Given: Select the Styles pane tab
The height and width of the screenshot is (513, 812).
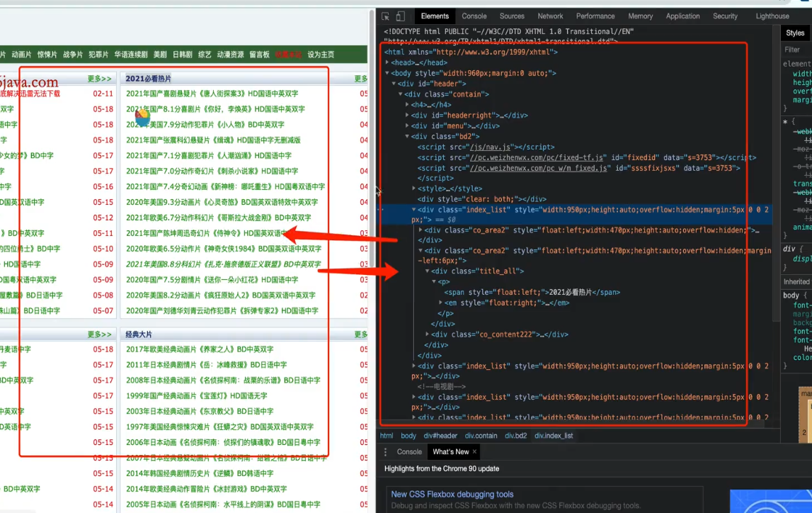Looking at the screenshot, I should (795, 33).
